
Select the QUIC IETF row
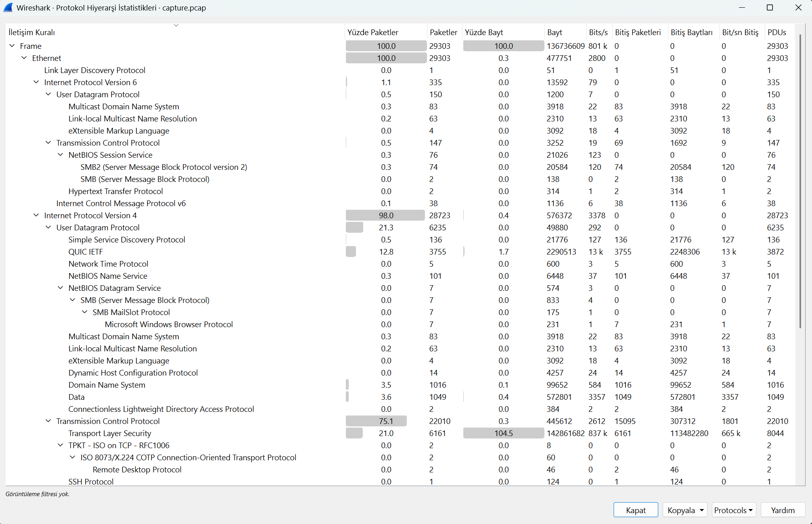[86, 252]
